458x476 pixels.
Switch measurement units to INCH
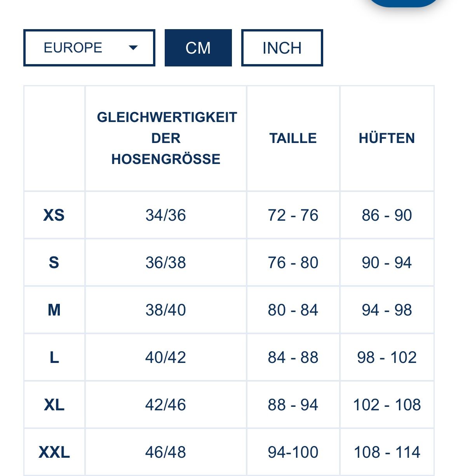coord(282,48)
